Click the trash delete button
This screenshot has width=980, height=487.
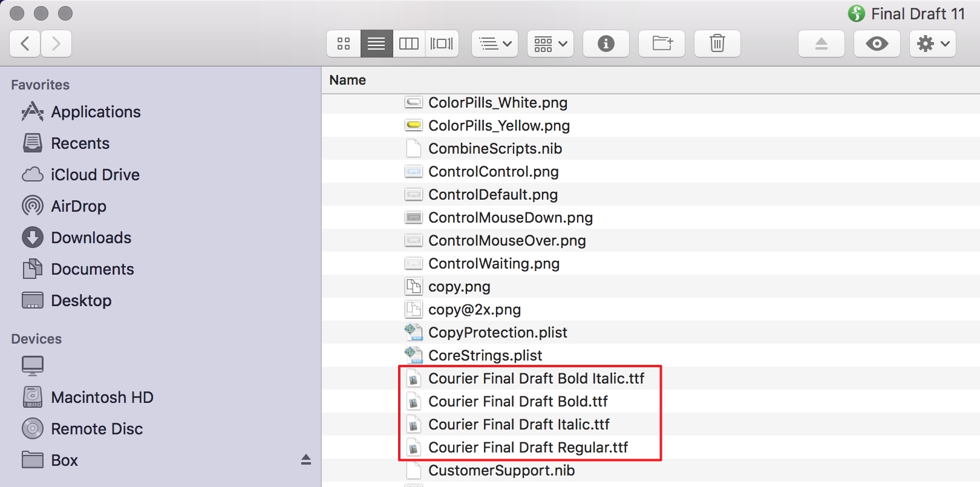click(717, 44)
